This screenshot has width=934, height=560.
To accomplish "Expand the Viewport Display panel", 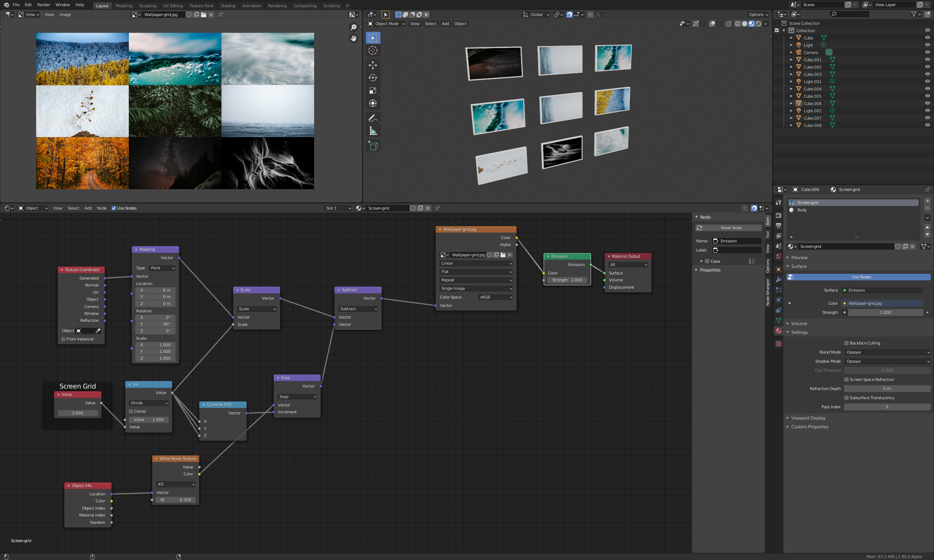I will click(x=808, y=418).
